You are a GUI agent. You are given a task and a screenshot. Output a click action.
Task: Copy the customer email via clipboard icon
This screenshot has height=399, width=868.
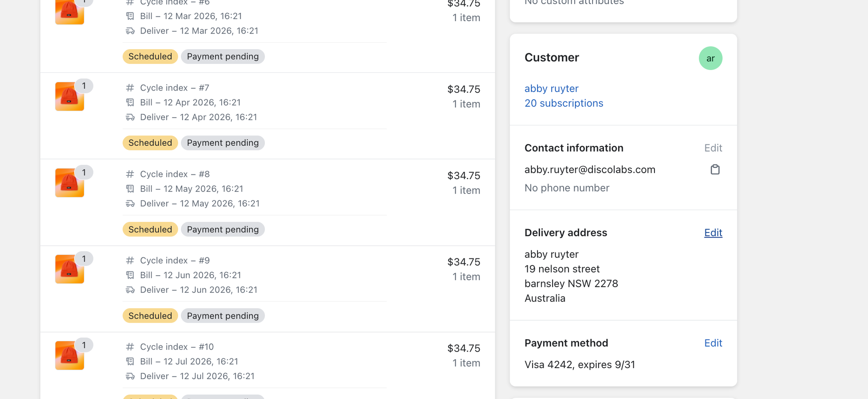(715, 169)
